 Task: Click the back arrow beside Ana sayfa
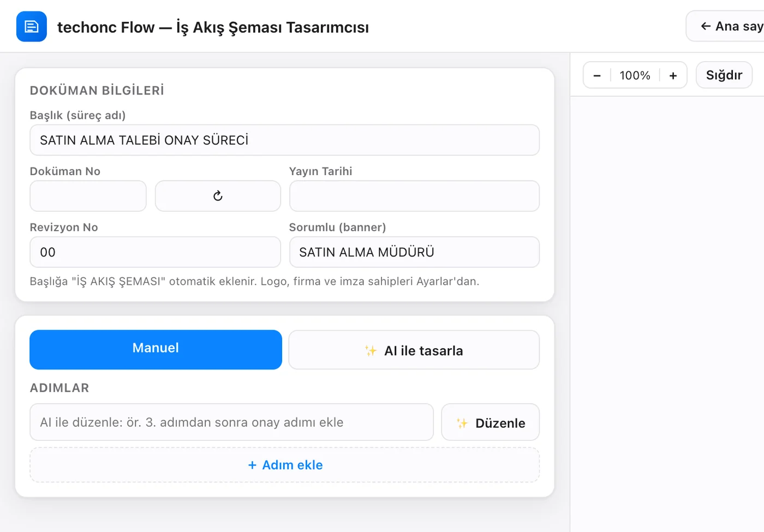point(706,26)
